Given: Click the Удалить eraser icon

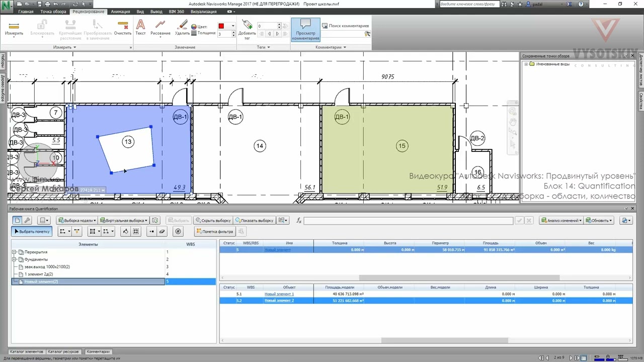Looking at the screenshot, I should click(182, 28).
